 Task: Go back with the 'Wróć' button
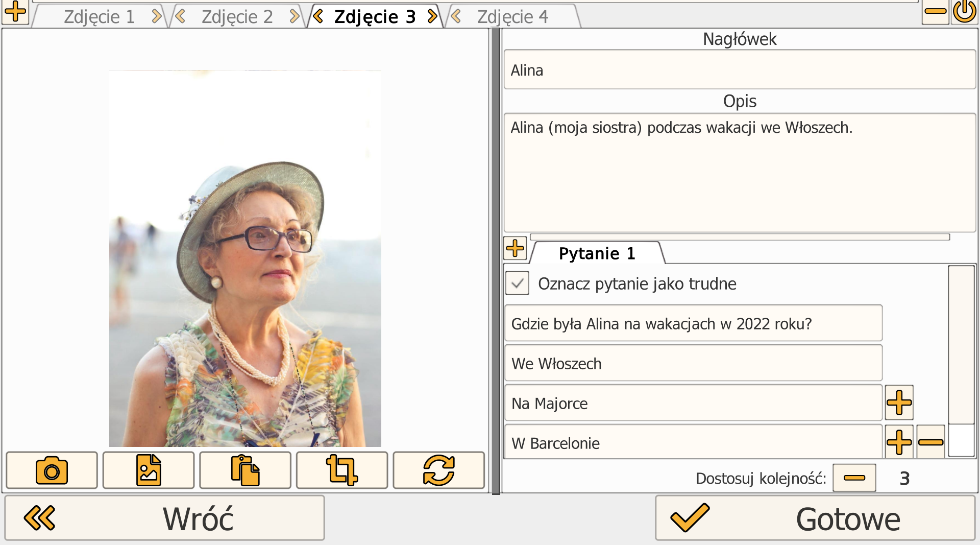(163, 517)
